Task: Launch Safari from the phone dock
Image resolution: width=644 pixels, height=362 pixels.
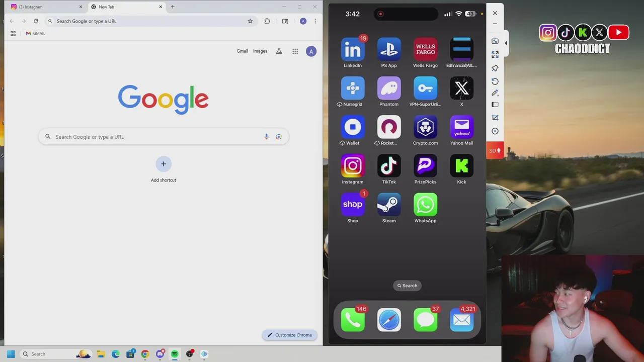Action: (x=389, y=320)
